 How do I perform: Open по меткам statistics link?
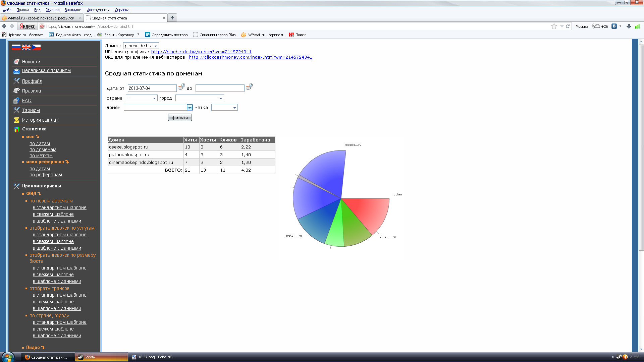click(41, 156)
